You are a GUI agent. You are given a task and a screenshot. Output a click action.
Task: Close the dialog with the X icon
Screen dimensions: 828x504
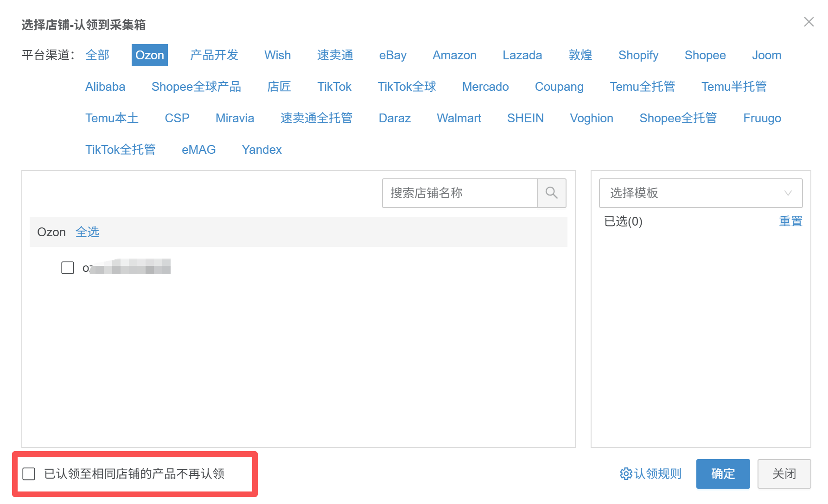tap(809, 22)
